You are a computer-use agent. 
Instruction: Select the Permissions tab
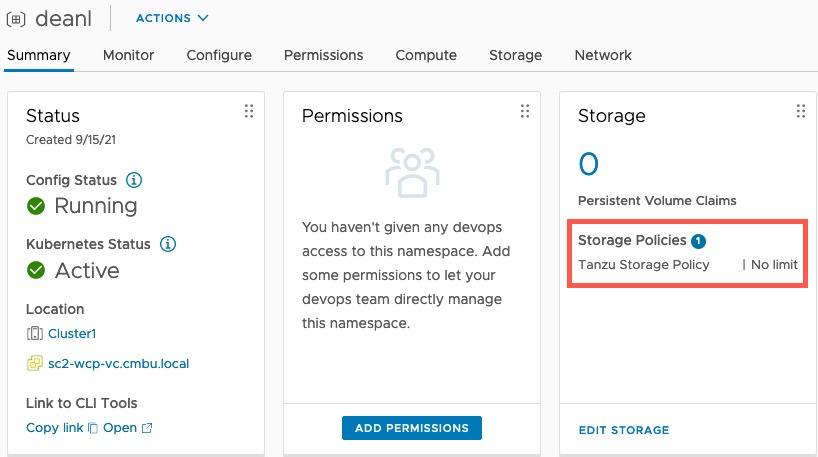(x=323, y=55)
